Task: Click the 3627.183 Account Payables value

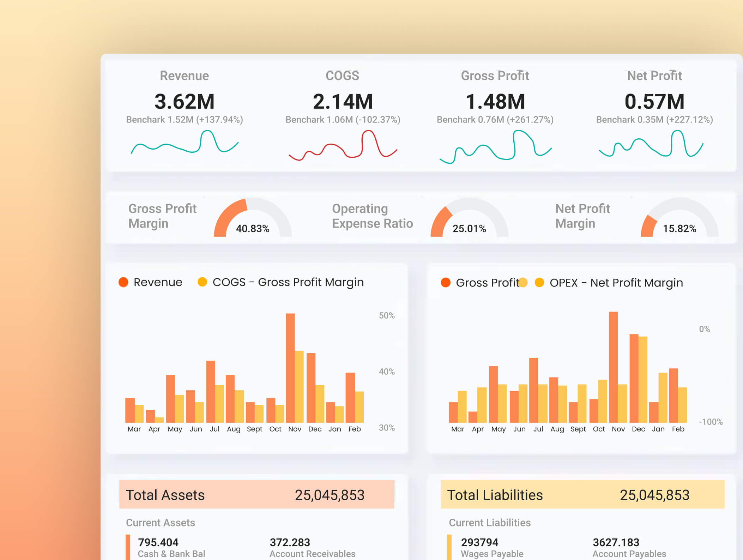Action: click(x=616, y=542)
